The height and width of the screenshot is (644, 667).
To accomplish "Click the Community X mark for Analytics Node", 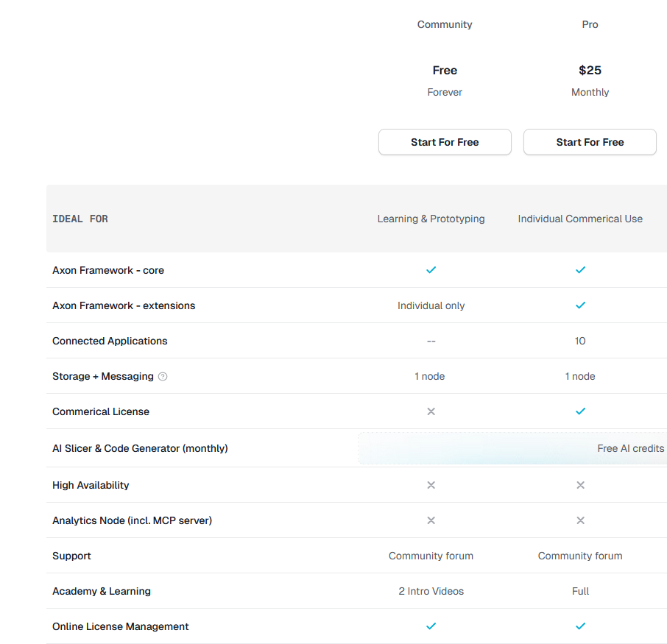I will coord(431,520).
